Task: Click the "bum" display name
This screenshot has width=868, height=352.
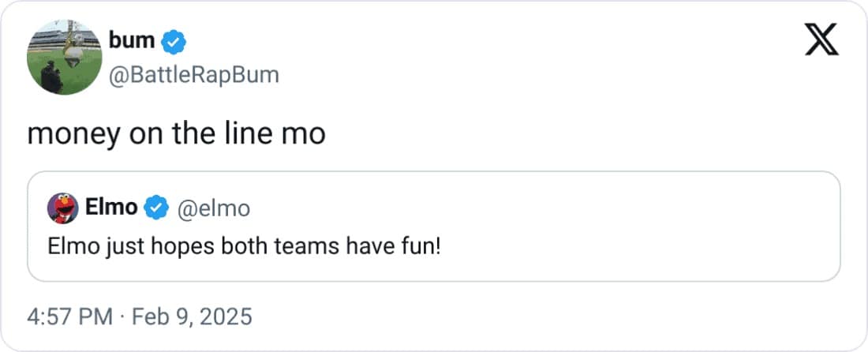Action: click(x=133, y=40)
